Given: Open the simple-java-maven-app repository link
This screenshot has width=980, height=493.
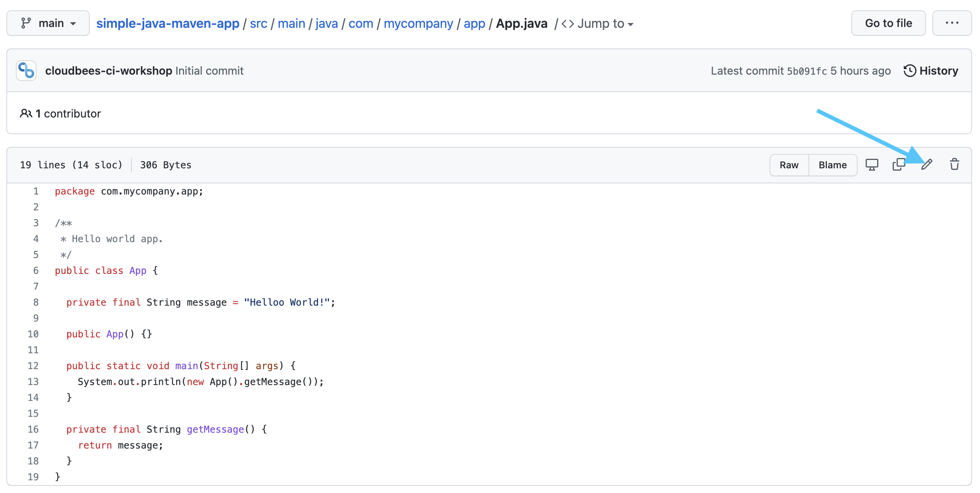Looking at the screenshot, I should 167,23.
